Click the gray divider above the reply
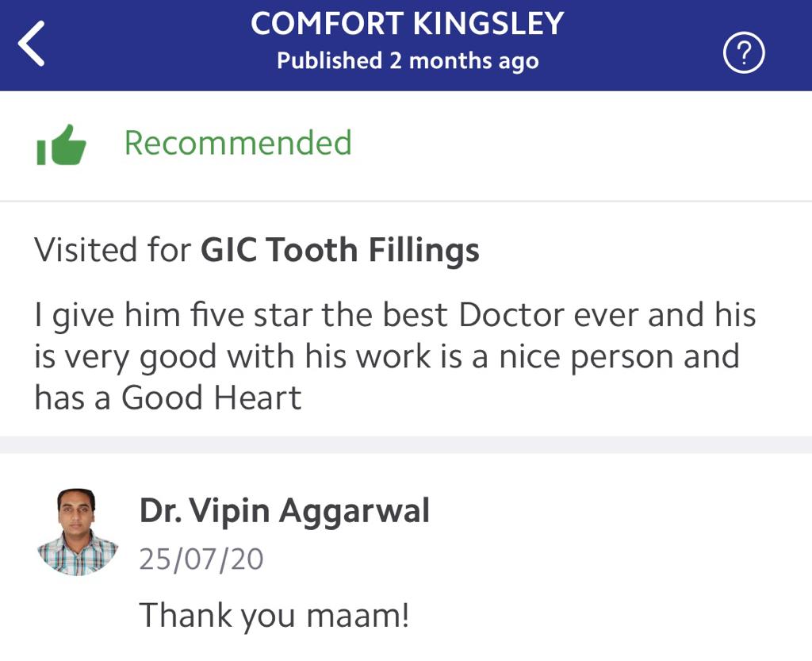Viewport: 812px width, 661px height. point(406,444)
